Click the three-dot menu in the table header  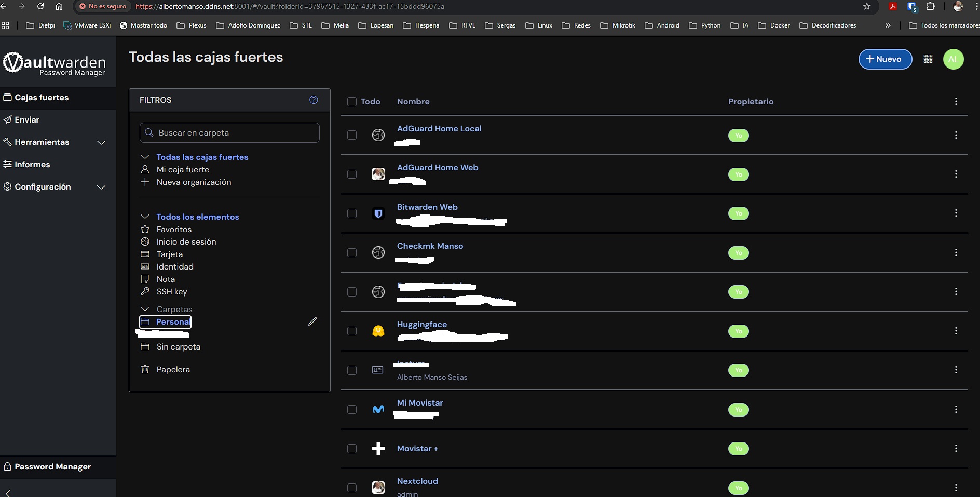coord(956,102)
